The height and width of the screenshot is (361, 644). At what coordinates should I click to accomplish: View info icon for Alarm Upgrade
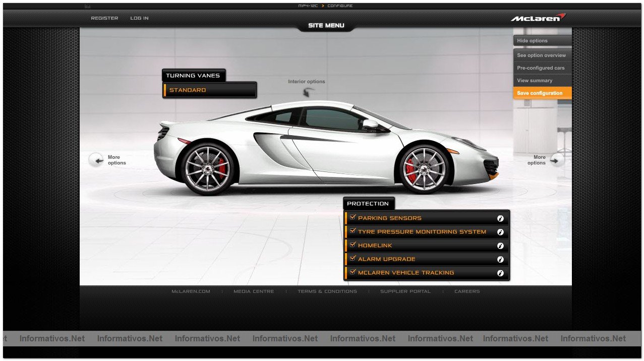pos(500,259)
